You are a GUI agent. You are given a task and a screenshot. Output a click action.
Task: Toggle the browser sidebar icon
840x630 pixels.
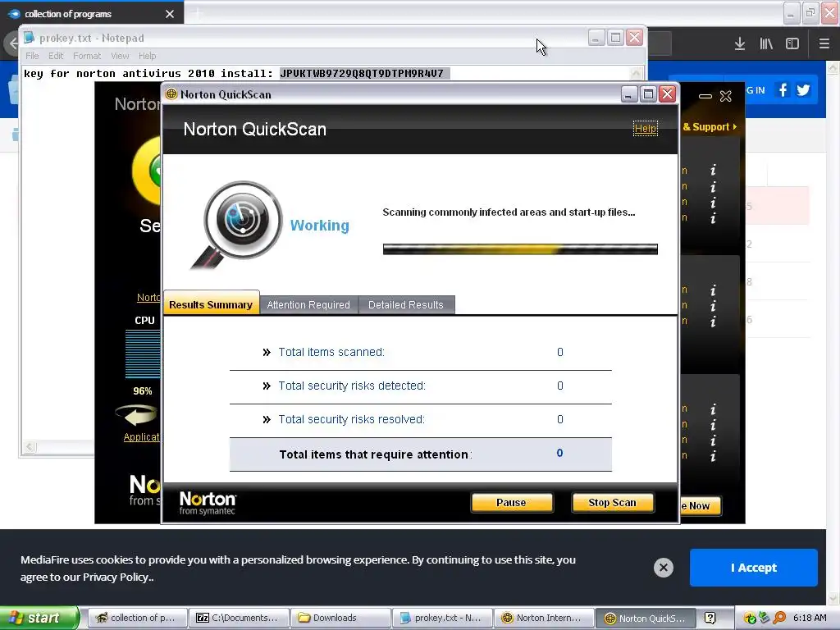tap(792, 44)
